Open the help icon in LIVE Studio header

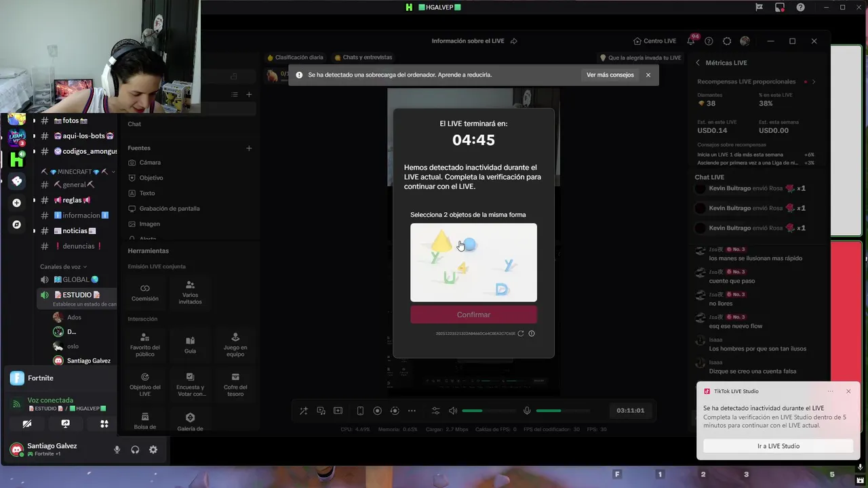click(709, 41)
